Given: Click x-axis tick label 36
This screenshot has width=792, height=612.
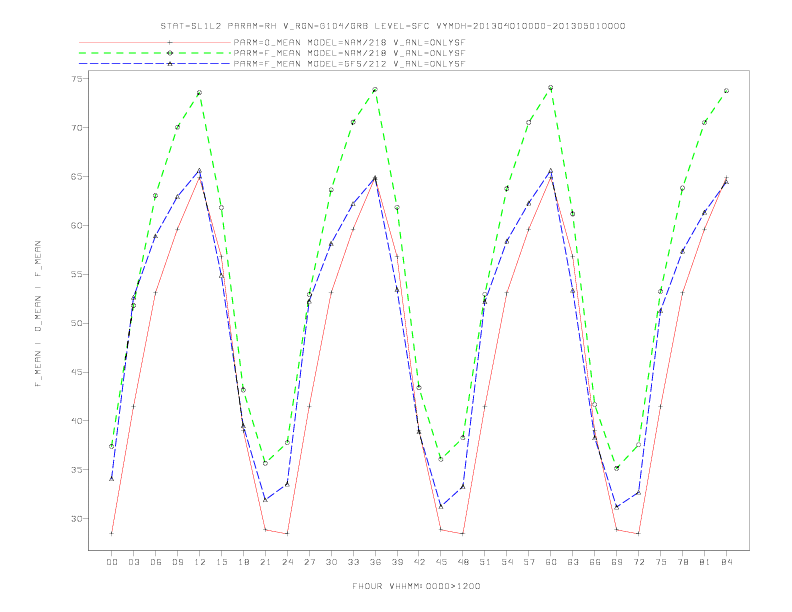Looking at the screenshot, I should (x=375, y=562).
